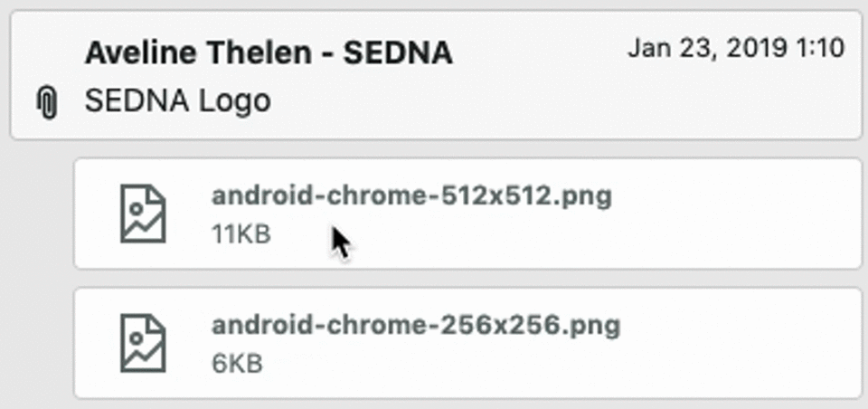Open the android-chrome-256x256.png filename
Image resolution: width=868 pixels, height=409 pixels.
416,326
